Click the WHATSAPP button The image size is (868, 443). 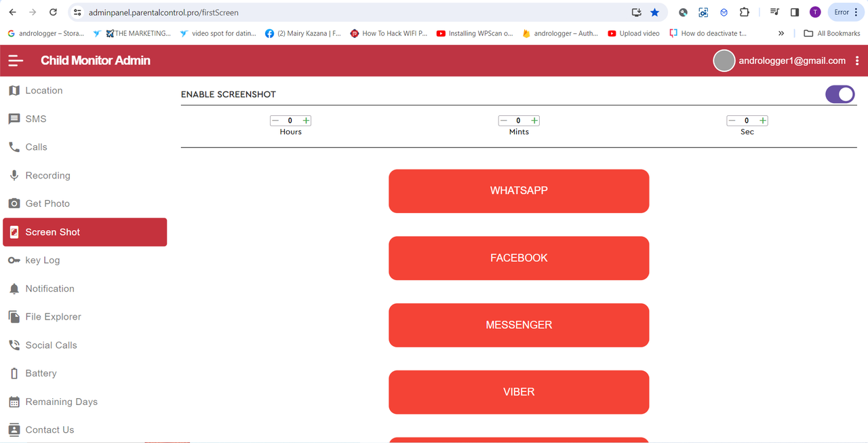tap(519, 191)
